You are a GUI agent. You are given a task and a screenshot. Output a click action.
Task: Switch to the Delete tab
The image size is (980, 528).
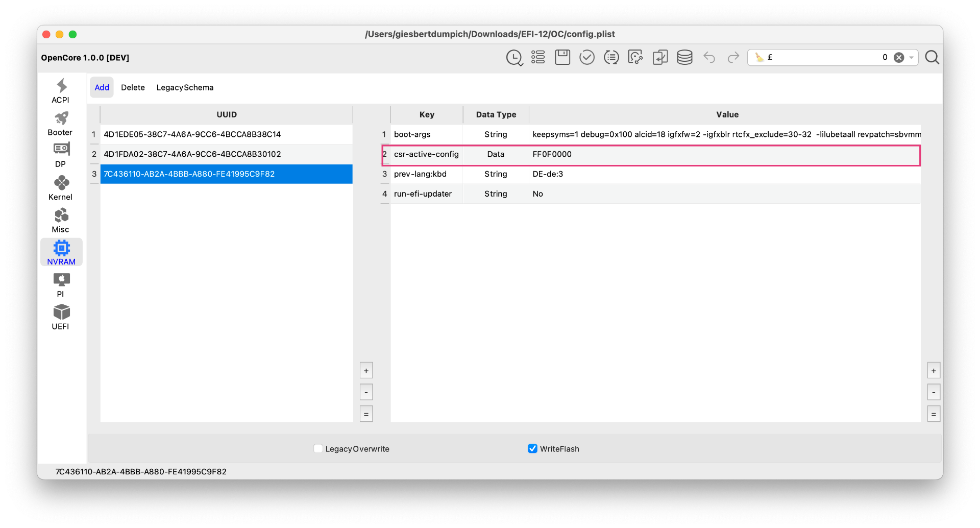tap(133, 87)
